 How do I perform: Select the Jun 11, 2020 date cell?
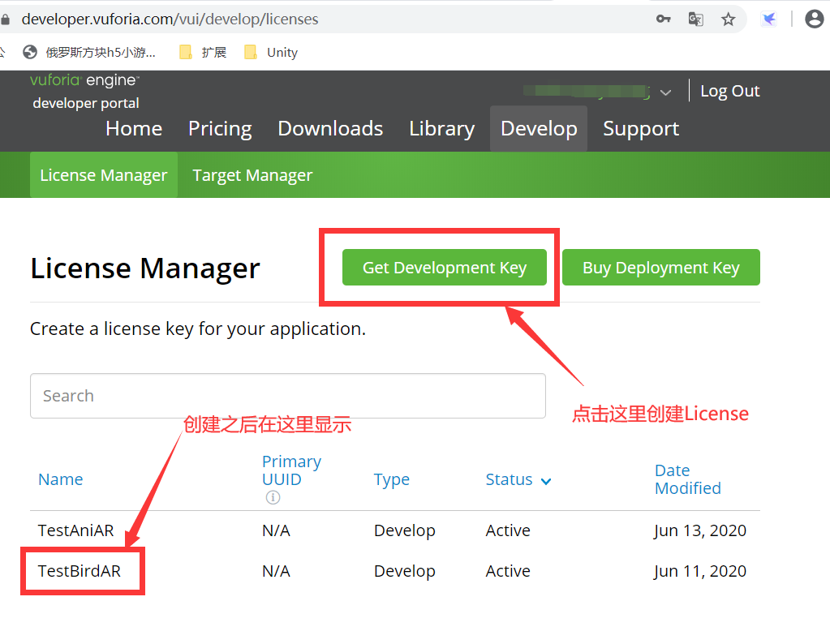700,571
